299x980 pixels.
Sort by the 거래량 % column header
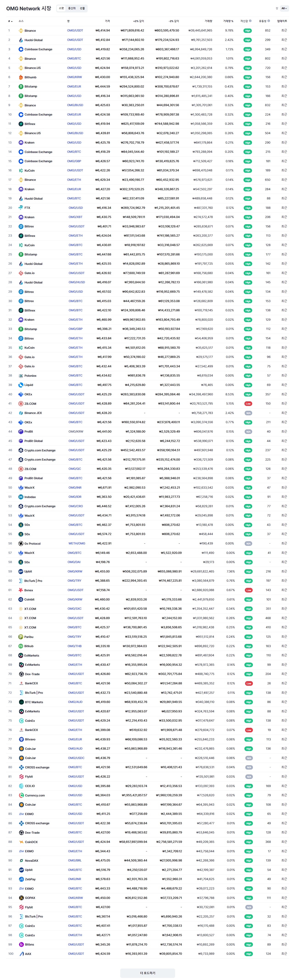pyautogui.click(x=228, y=21)
